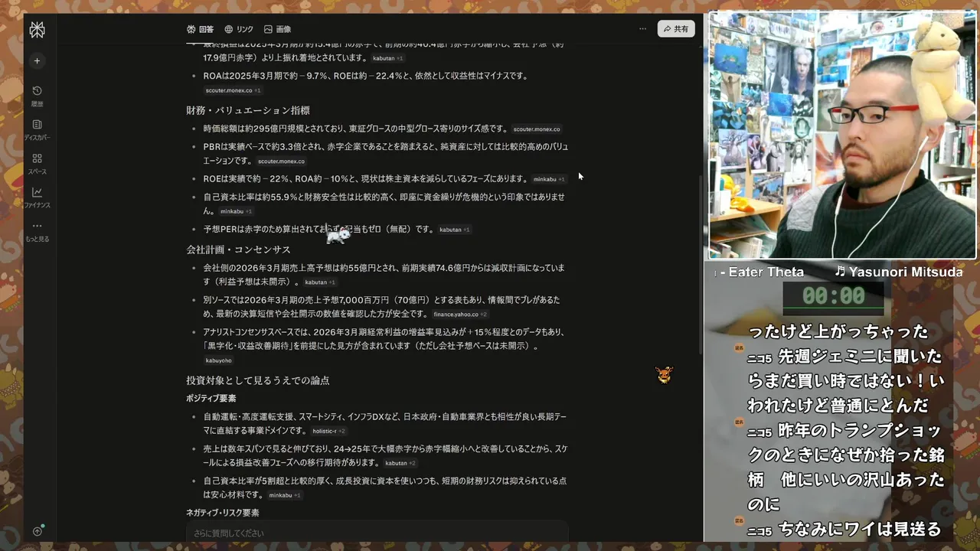Viewport: 980px width, 551px height.
Task: Open the kabuyoho source chip
Action: click(219, 360)
